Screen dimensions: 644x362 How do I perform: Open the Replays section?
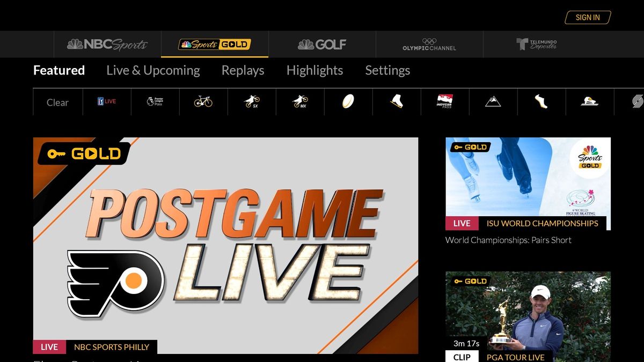tap(243, 70)
